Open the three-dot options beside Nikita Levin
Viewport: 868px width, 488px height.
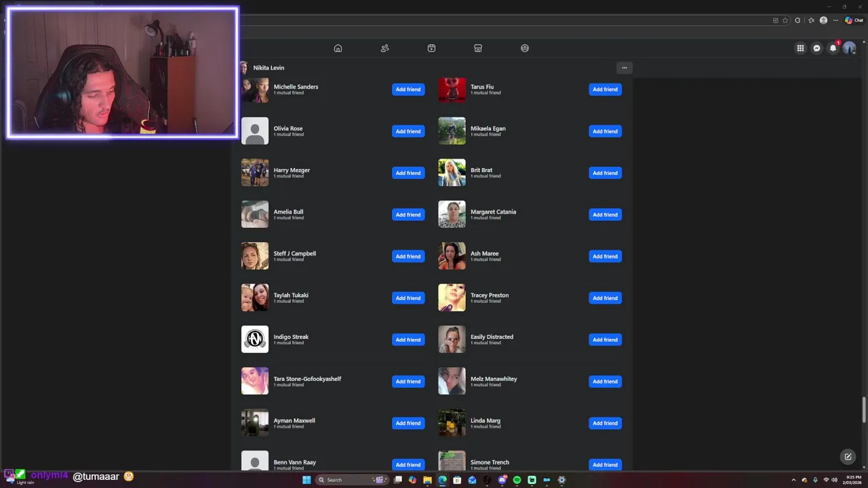tap(625, 68)
